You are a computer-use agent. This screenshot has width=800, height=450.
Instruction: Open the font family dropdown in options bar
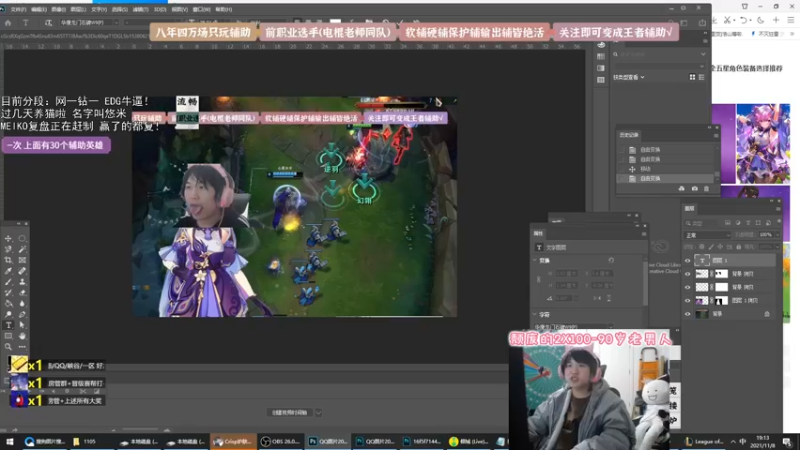coord(116,23)
